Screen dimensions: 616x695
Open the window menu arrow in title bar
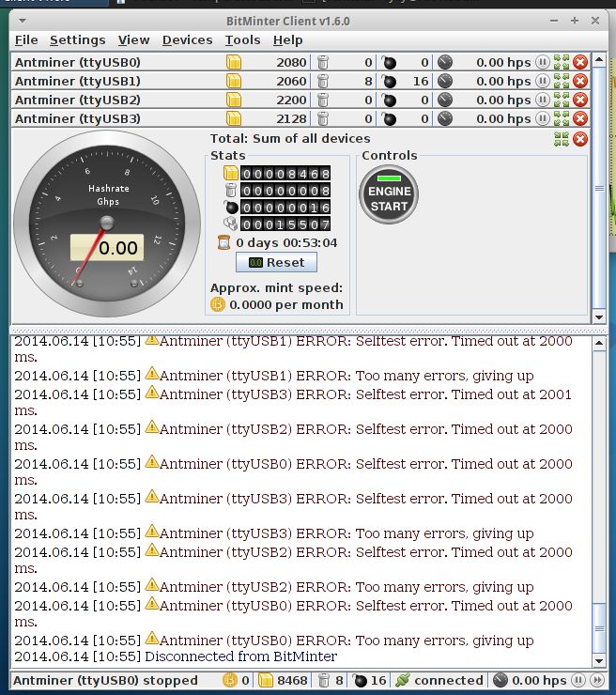click(x=23, y=21)
